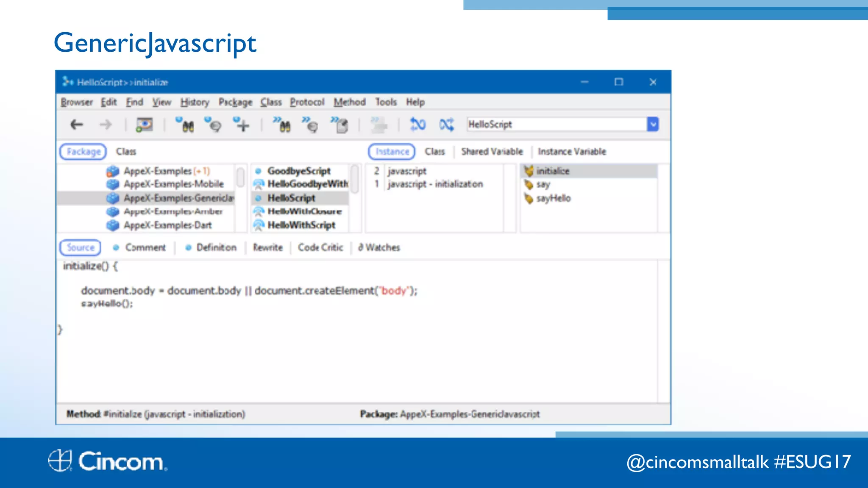Select the AppeX-Examples-GenericJavascript package
This screenshot has height=488, width=868.
[146, 198]
